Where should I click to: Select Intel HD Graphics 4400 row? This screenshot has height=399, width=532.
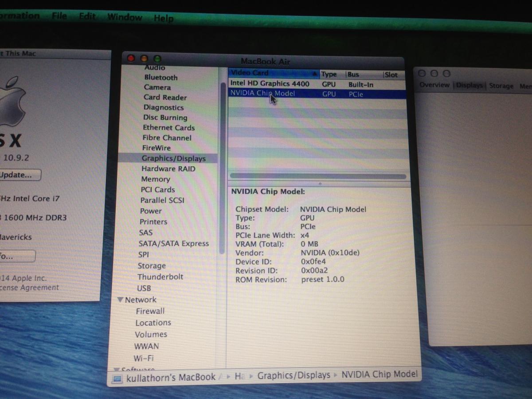pyautogui.click(x=270, y=84)
